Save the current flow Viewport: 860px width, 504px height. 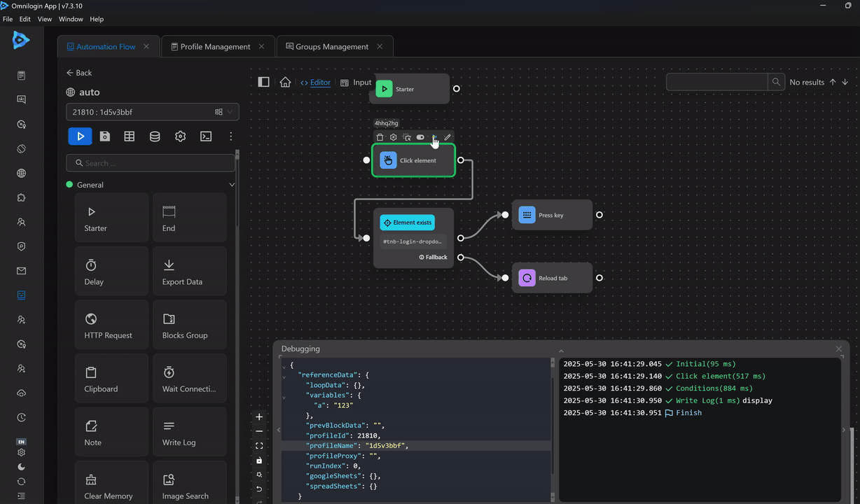pyautogui.click(x=104, y=136)
